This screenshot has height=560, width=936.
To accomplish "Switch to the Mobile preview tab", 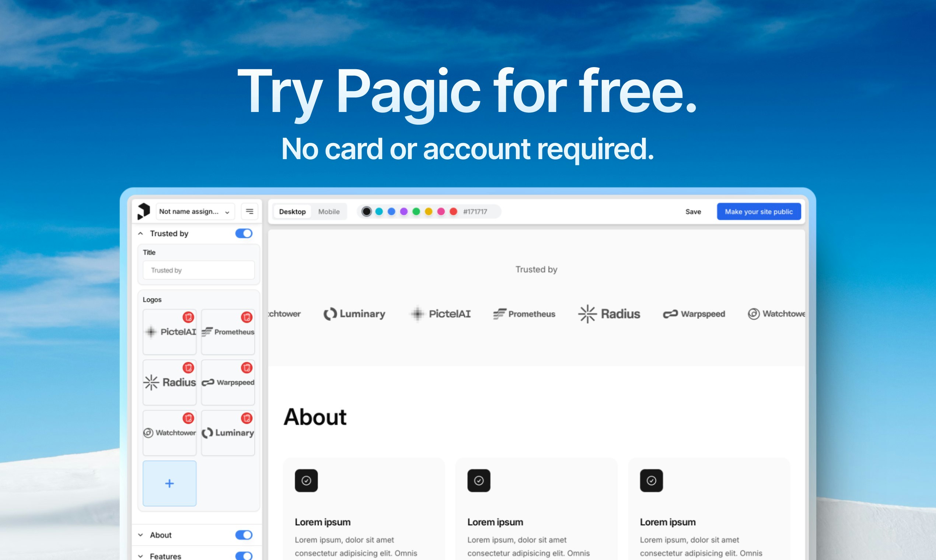I will coord(328,211).
